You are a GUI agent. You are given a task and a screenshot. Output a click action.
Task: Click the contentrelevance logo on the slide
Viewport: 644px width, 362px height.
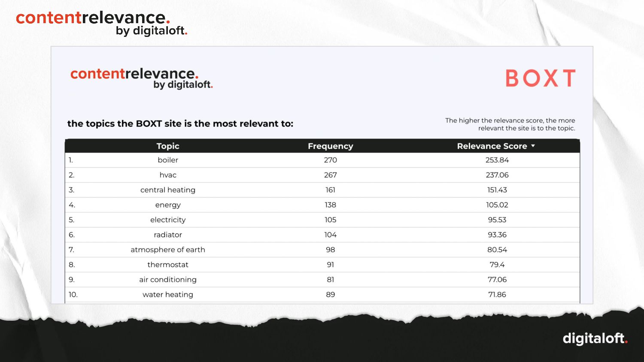tap(102, 23)
